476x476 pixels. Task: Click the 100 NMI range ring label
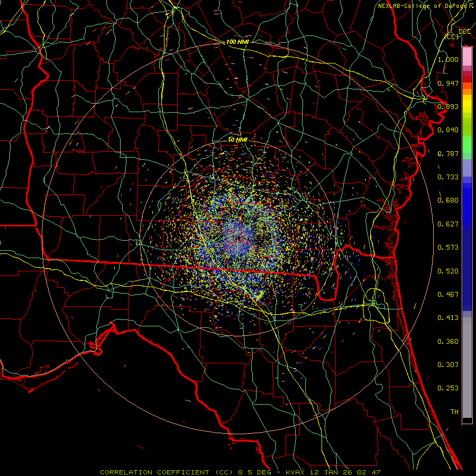pyautogui.click(x=237, y=42)
